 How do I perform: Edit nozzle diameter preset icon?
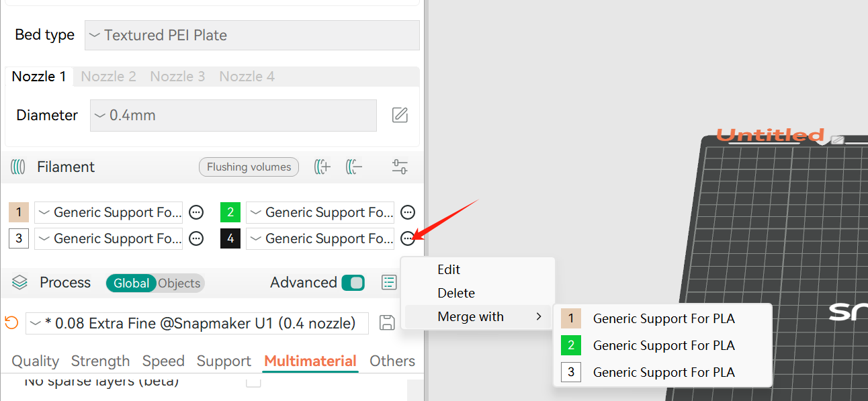(400, 116)
